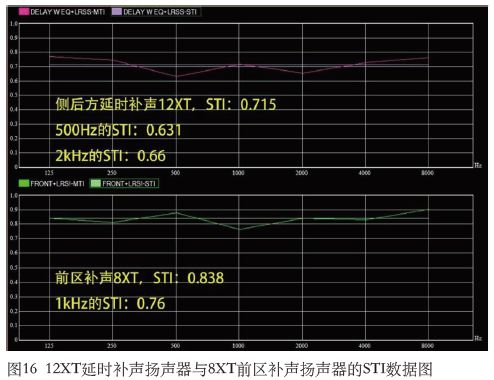Click the 图16 figure caption below the graphs
The width and height of the screenshot is (494, 380).
(x=220, y=369)
